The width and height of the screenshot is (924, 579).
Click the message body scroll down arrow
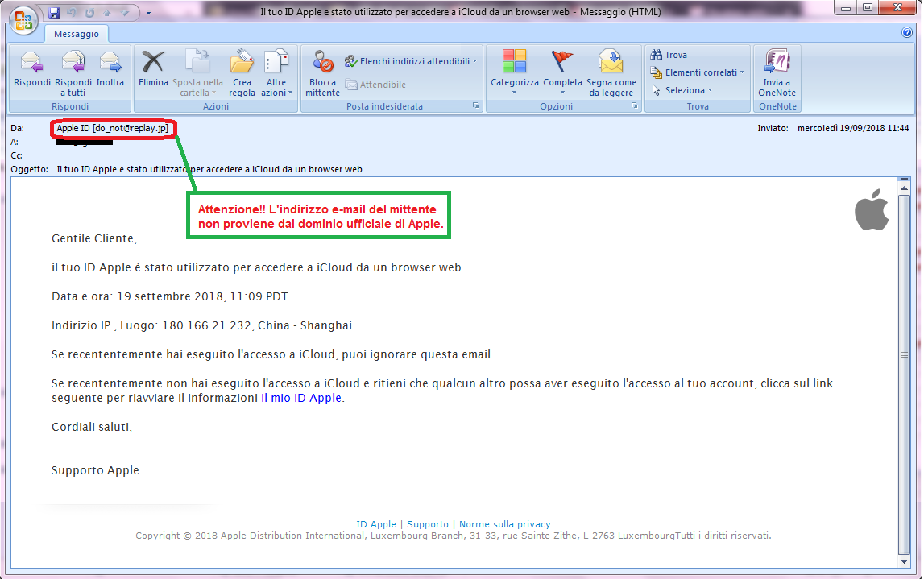(904, 561)
